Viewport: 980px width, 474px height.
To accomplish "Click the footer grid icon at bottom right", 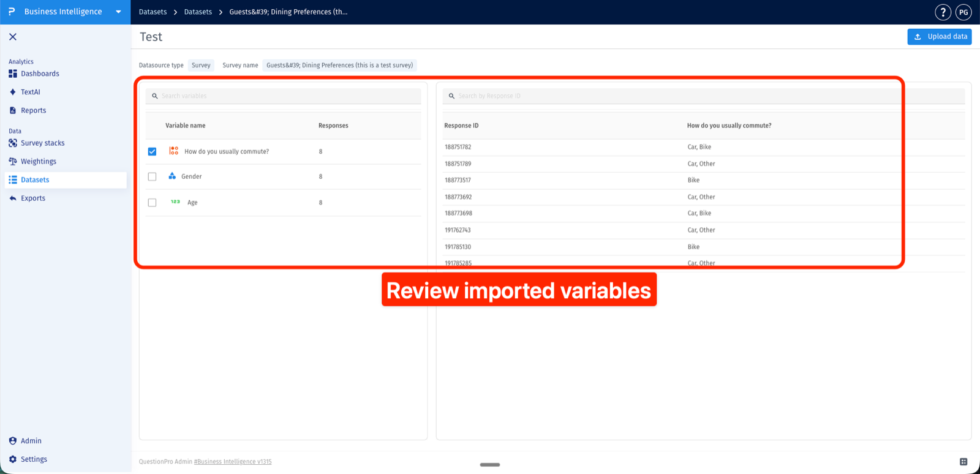I will pyautogui.click(x=963, y=462).
